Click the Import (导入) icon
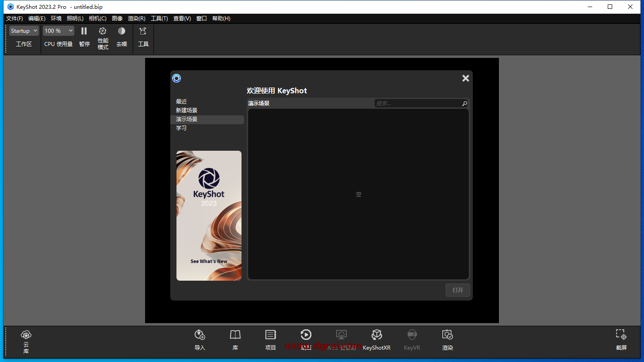 pos(200,335)
